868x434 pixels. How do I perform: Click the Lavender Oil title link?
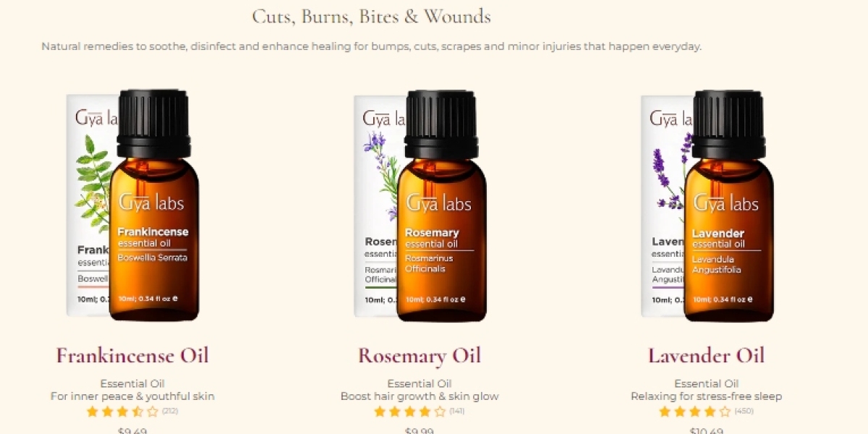(707, 356)
